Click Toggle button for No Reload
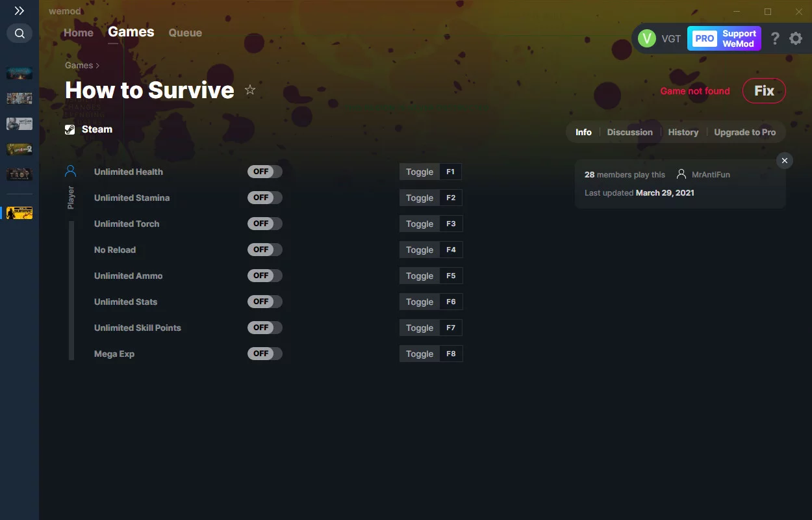 [420, 250]
